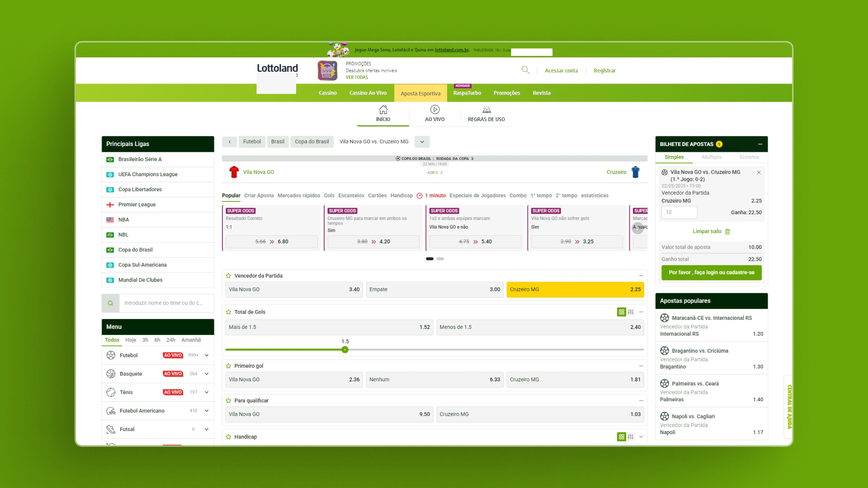Favorite the Primeiro gol market star
The image size is (868, 488).
(x=228, y=366)
